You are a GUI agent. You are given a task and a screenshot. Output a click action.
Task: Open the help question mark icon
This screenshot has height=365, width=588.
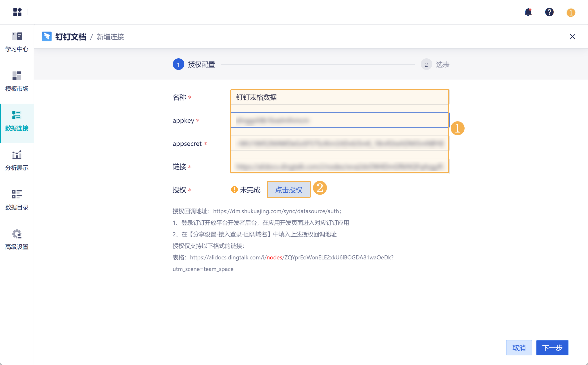(549, 12)
